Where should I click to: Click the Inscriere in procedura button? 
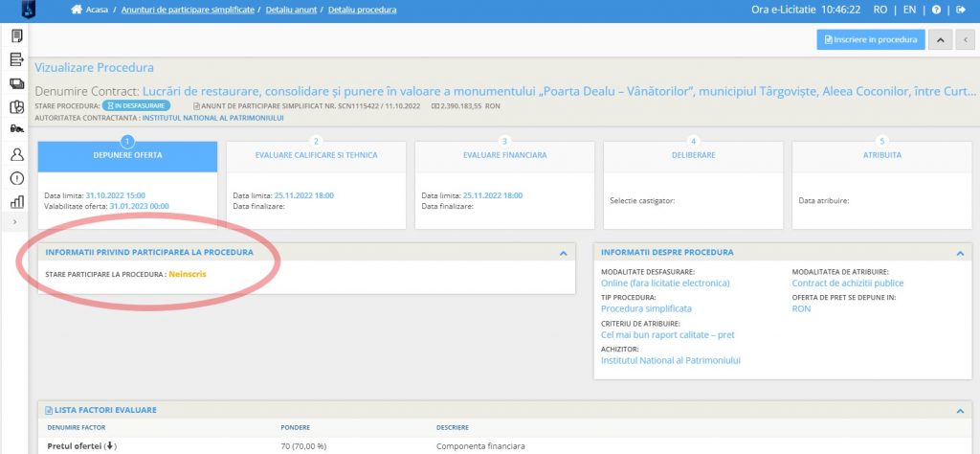point(871,39)
